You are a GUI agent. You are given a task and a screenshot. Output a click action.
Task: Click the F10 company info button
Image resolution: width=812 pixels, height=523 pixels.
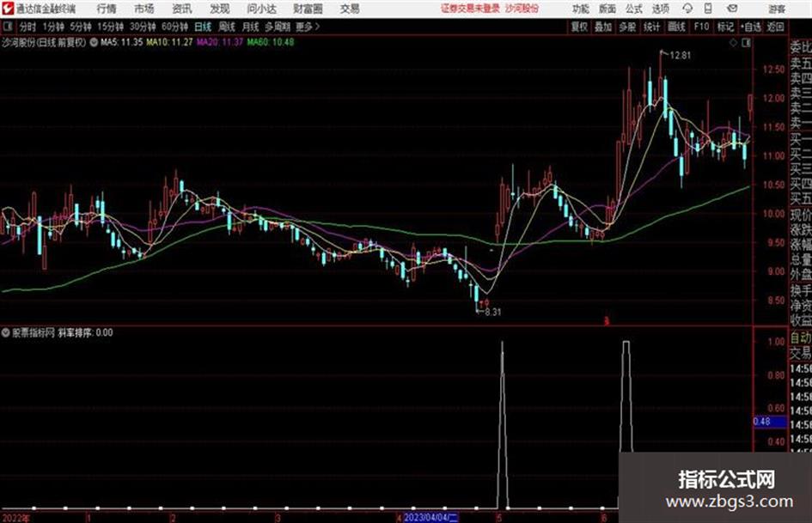coord(701,27)
